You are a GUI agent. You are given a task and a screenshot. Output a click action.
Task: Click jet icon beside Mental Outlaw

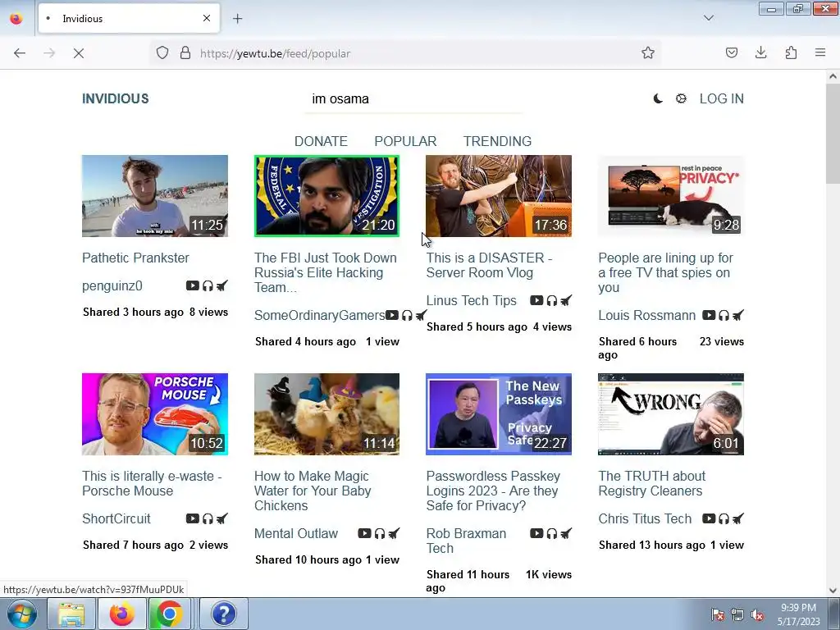pyautogui.click(x=394, y=533)
